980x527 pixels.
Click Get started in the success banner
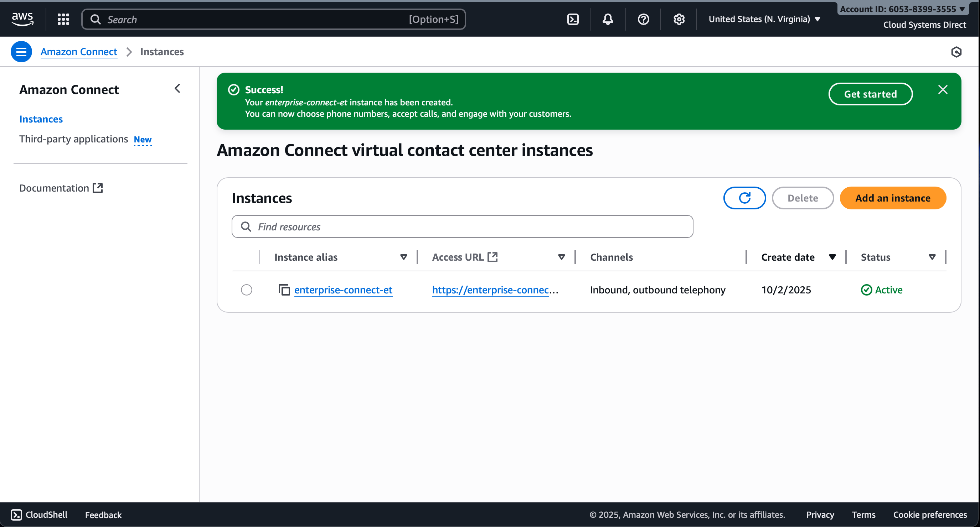pyautogui.click(x=870, y=94)
